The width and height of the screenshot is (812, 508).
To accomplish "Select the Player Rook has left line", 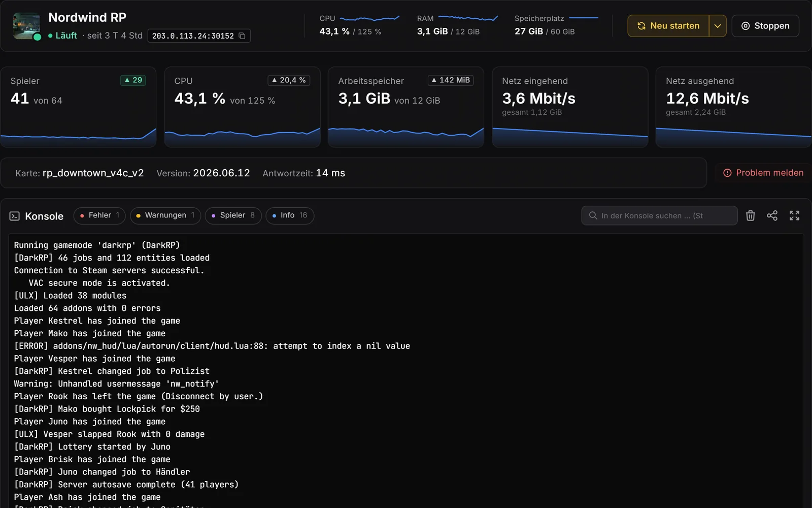I will (138, 396).
